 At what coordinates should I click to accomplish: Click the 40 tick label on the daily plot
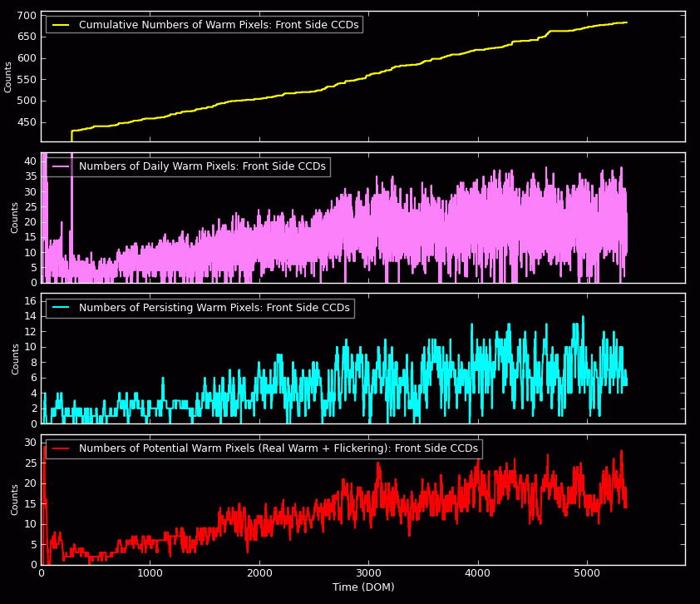click(x=30, y=161)
